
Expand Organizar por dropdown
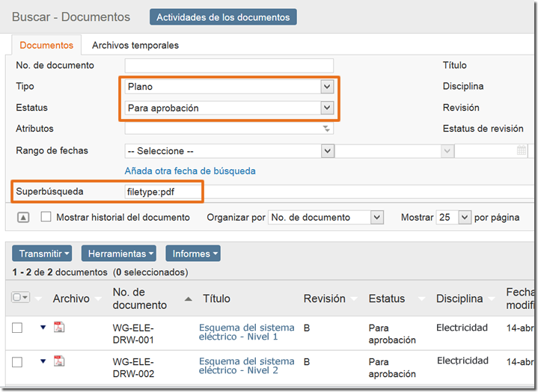click(325, 218)
